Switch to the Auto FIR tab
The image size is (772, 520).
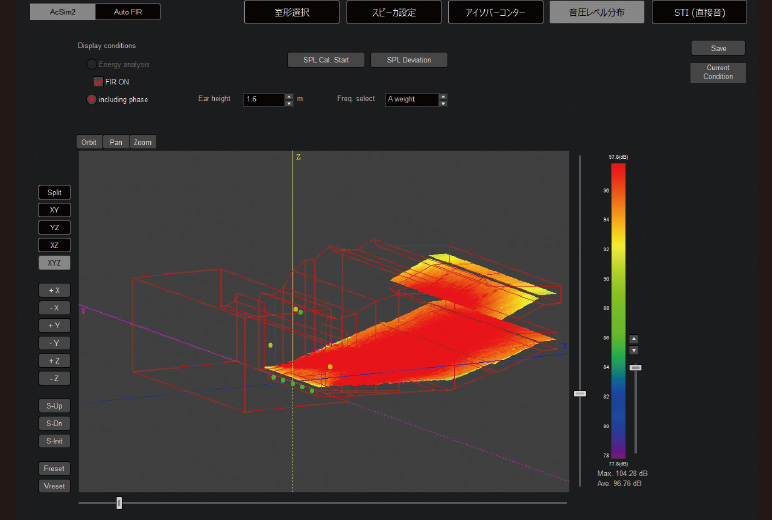point(128,12)
